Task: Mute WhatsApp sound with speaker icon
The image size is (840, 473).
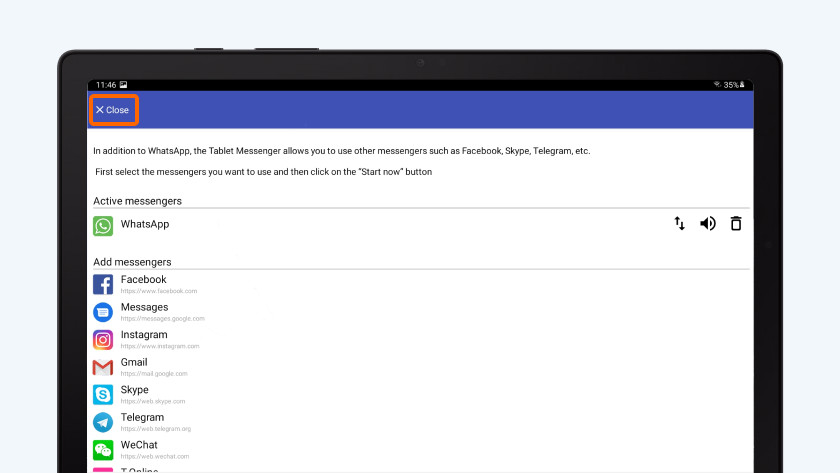Action: (707, 224)
